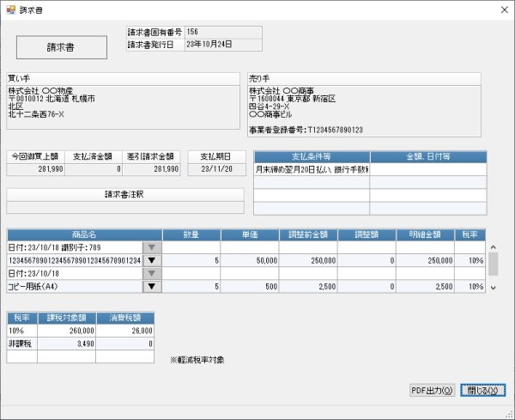Close the 請求書 window with X
The height and width of the screenshot is (420, 515).
click(505, 9)
